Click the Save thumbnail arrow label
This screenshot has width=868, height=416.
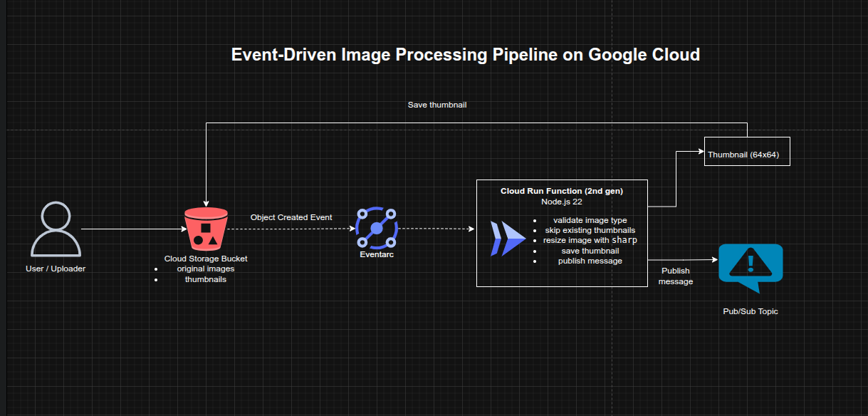[436, 104]
